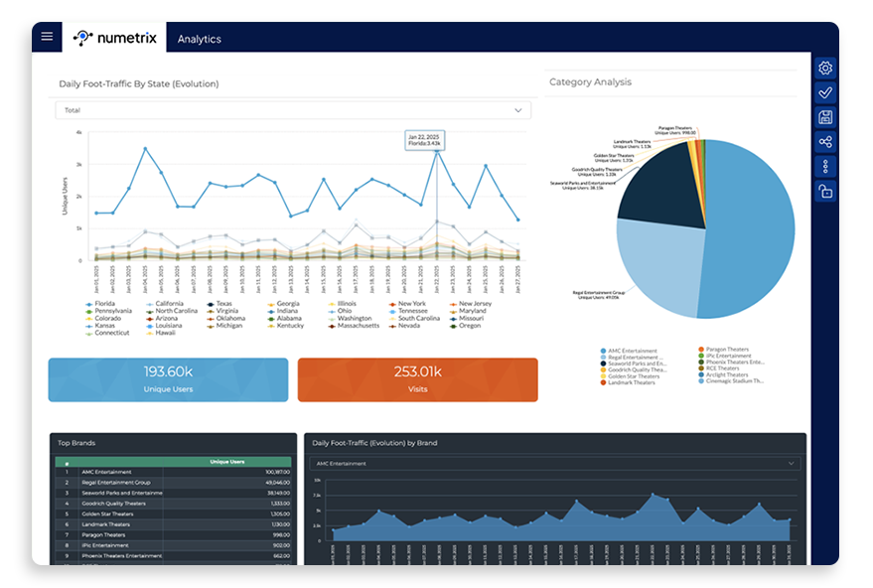Open the Total dropdown selector

293,110
